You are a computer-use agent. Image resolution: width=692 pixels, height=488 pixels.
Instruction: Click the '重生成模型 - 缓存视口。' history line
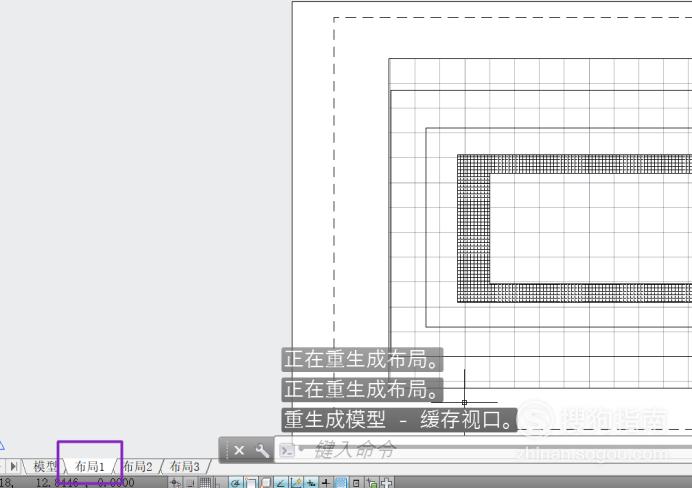399,420
